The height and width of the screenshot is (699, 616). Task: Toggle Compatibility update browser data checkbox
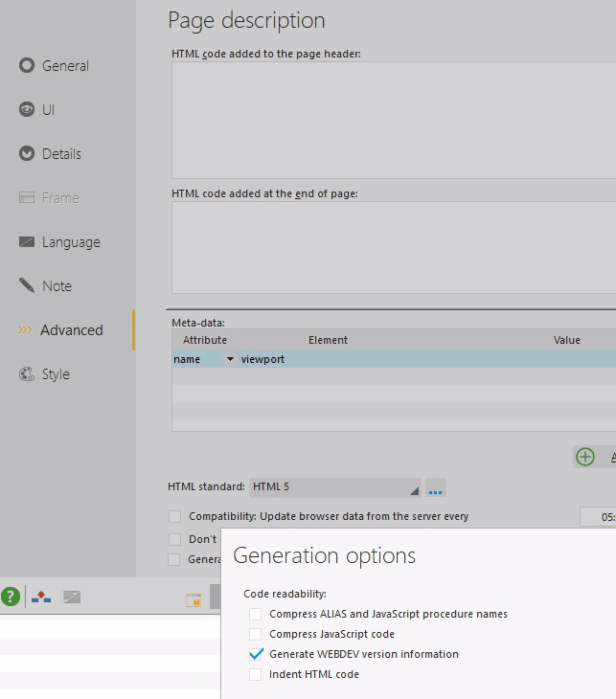tap(174, 517)
